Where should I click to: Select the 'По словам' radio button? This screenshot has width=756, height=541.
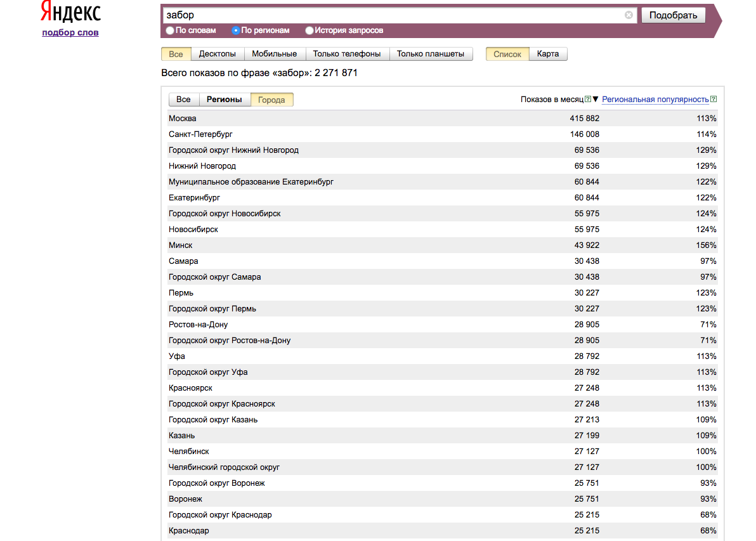170,30
